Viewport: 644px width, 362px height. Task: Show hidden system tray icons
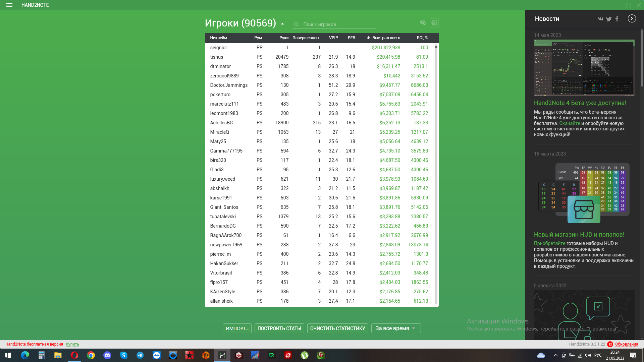[556, 355]
